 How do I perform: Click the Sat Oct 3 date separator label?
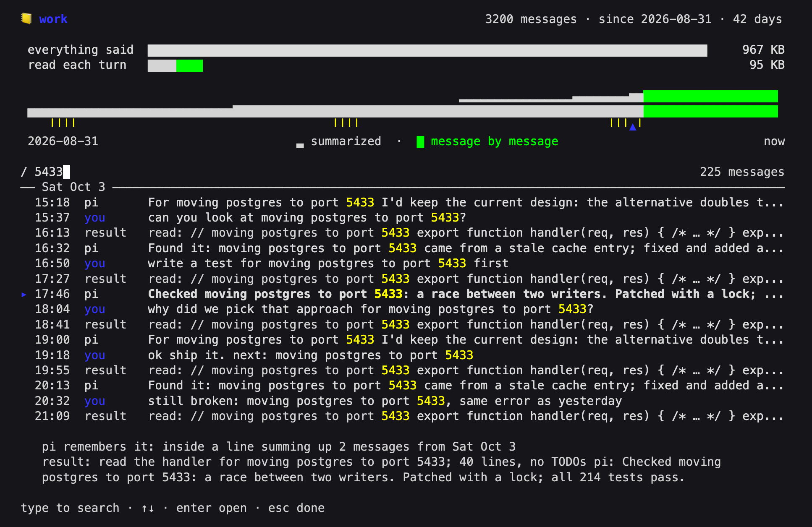(73, 187)
